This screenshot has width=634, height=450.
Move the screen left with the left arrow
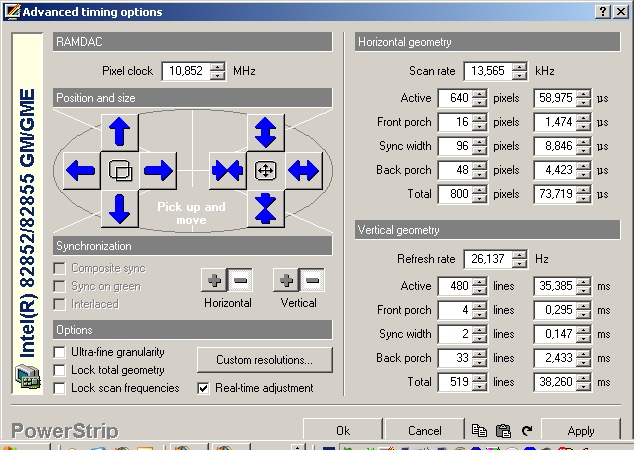click(x=82, y=170)
